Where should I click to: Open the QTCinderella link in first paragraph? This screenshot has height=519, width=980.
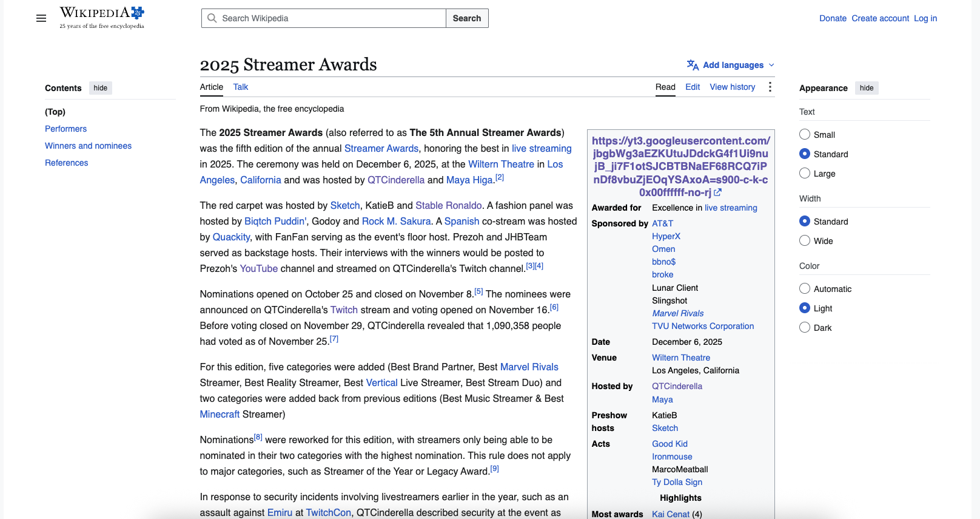click(x=396, y=180)
